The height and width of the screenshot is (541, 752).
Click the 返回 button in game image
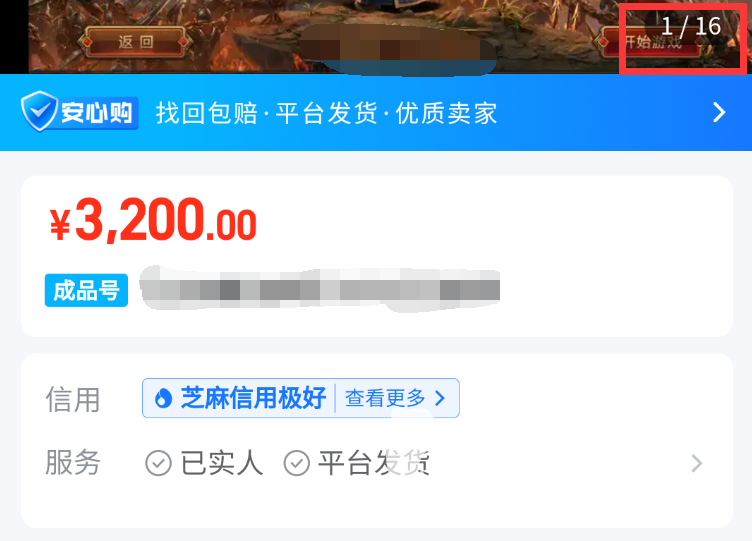136,42
